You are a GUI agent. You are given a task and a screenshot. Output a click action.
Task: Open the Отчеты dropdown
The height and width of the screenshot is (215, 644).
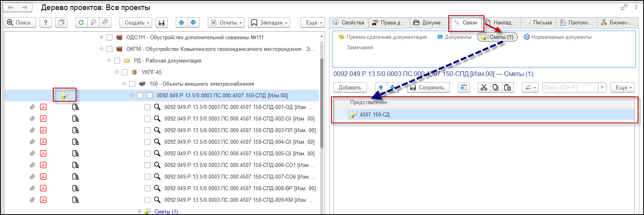pyautogui.click(x=227, y=22)
